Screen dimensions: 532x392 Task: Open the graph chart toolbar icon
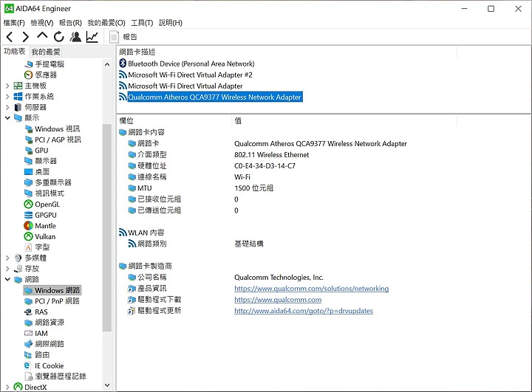[x=92, y=37]
